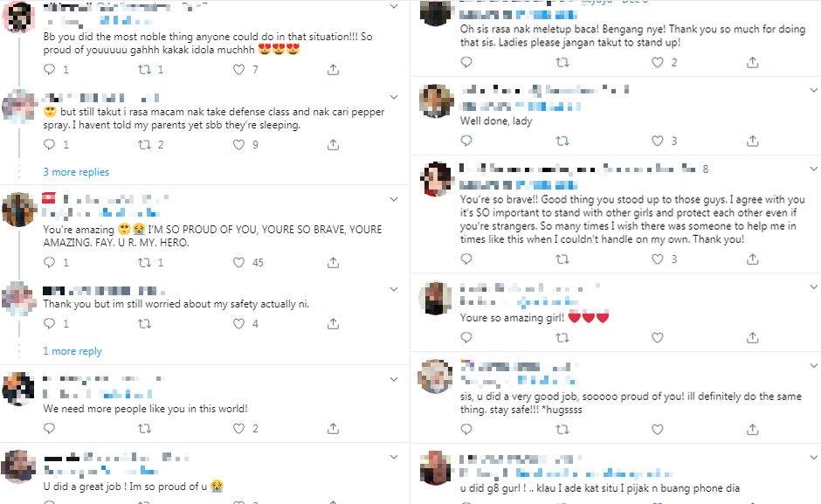
Task: Expand "3 more replies" thread
Action: 76,172
